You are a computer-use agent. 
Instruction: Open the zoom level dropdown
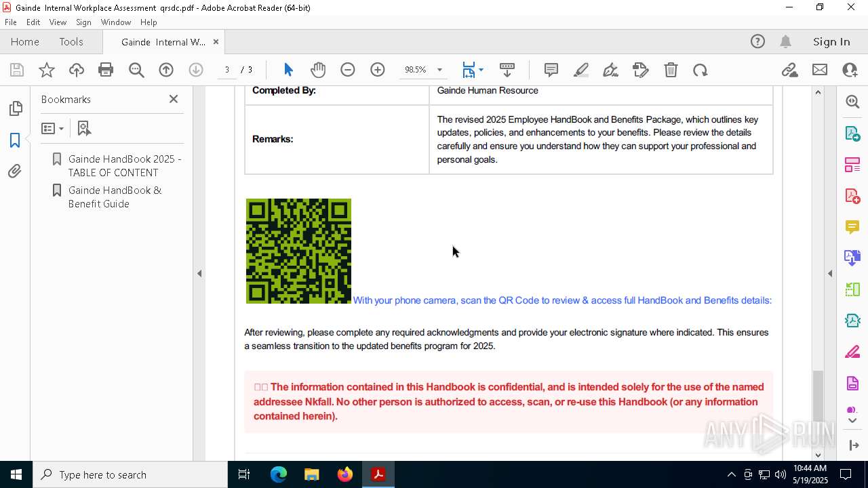click(439, 70)
